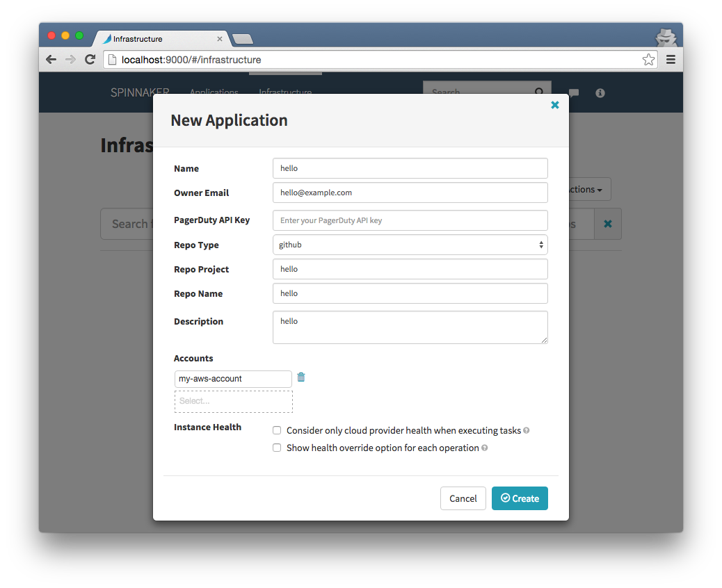This screenshot has height=588, width=722.
Task: Open the Chrome hamburger menu
Action: [x=671, y=59]
